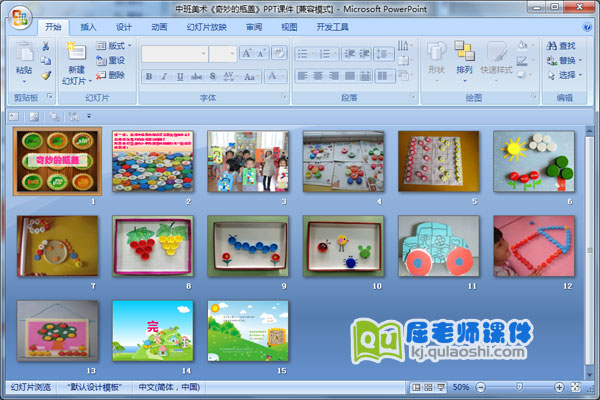This screenshot has width=600, height=400.
Task: Toggle text Shadow formatting
Action: (x=213, y=76)
